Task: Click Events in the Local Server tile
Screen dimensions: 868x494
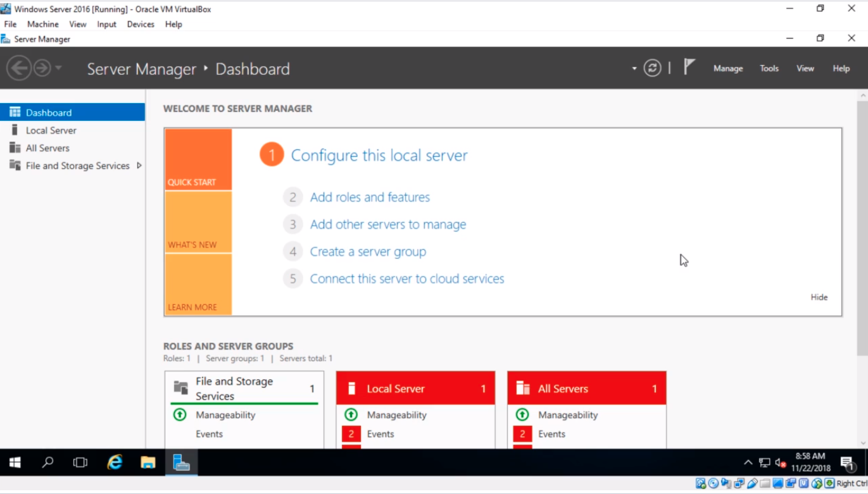Action: coord(381,434)
